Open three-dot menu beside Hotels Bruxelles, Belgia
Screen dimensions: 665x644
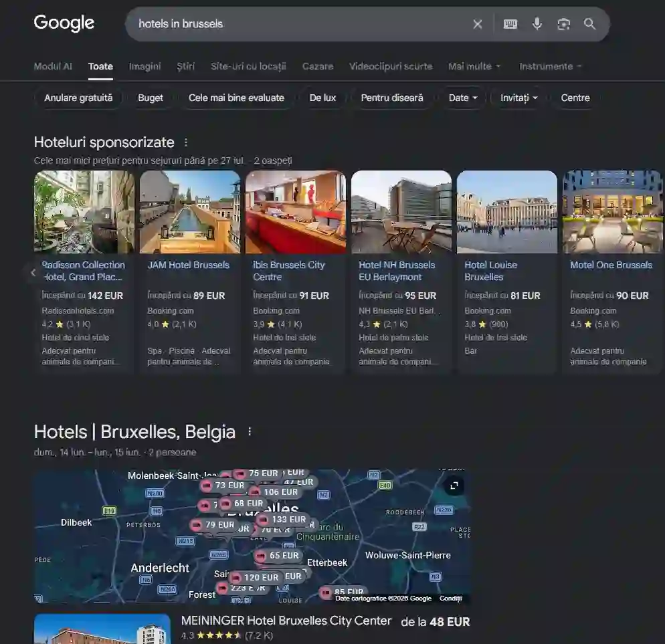click(250, 431)
